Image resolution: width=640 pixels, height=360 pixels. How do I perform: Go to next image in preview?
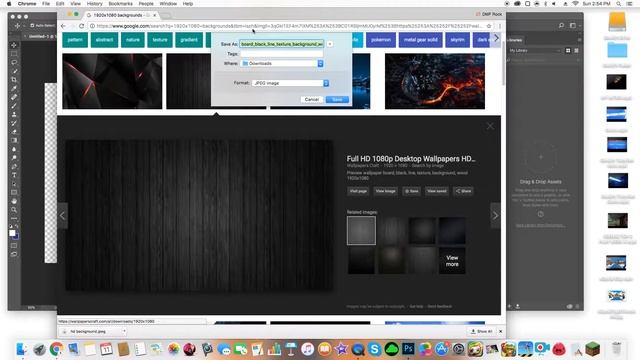(495, 215)
